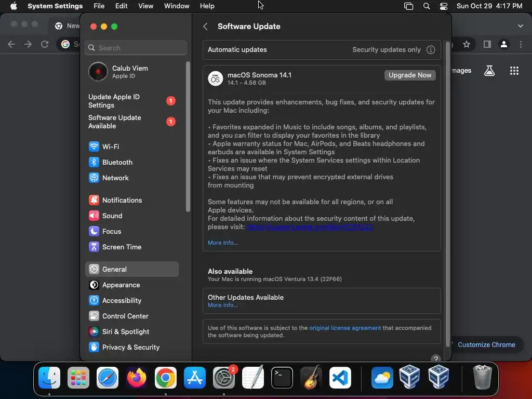This screenshot has height=399, width=532.
Task: Click the Automatic updates info icon
Action: pyautogui.click(x=431, y=50)
